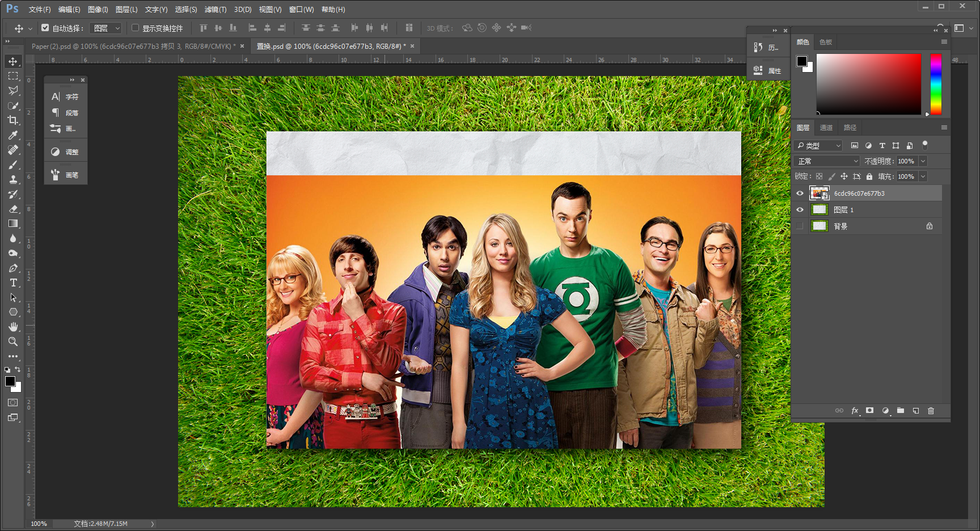Select the Rectangular Marquee tool
Screen dimensions: 980x531
point(13,76)
